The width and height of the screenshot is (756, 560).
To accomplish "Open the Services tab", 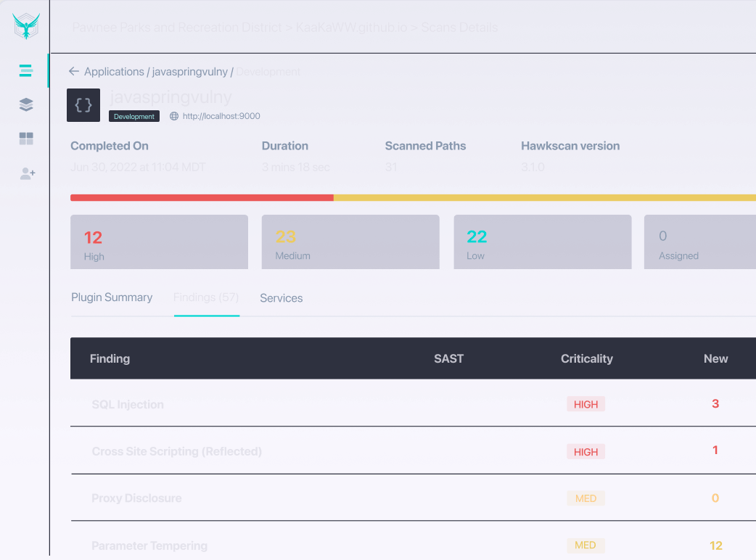I will (x=282, y=298).
